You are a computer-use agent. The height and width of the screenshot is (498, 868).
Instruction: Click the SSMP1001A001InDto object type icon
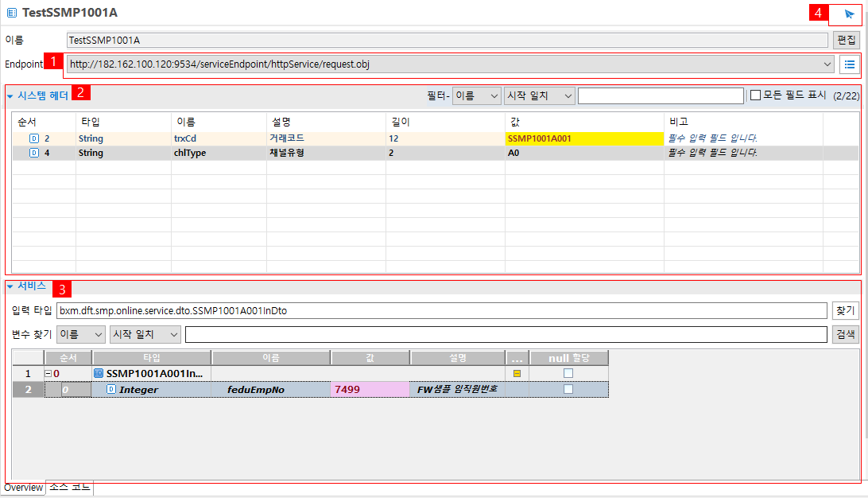[99, 373]
